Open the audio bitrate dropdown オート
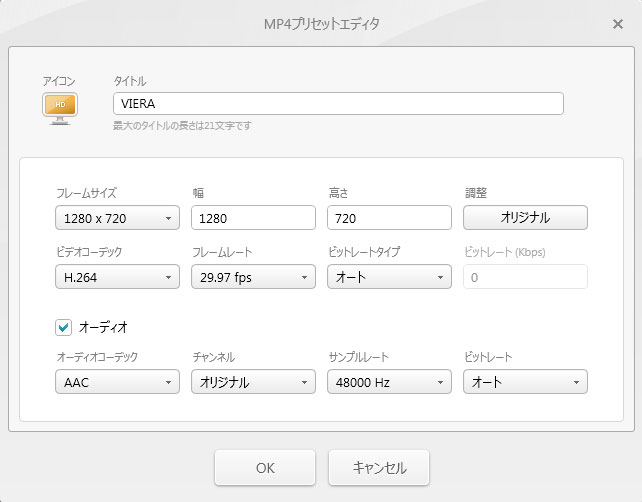The height and width of the screenshot is (502, 642). (x=525, y=382)
